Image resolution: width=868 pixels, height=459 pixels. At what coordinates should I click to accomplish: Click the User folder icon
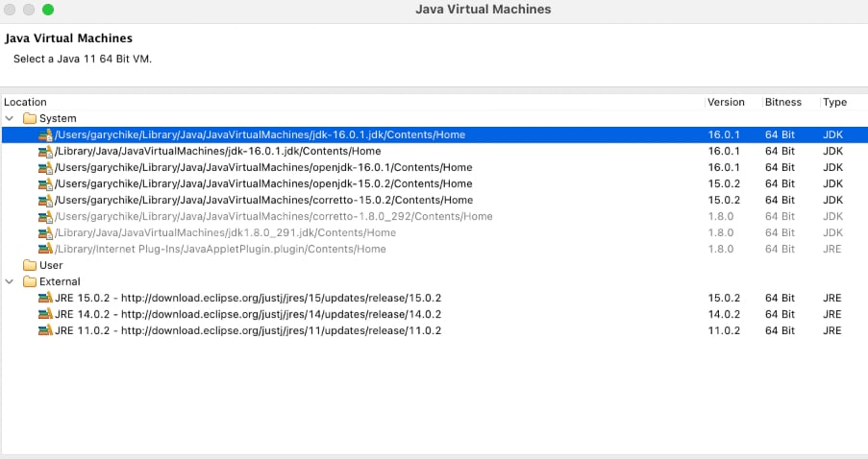[x=29, y=265]
